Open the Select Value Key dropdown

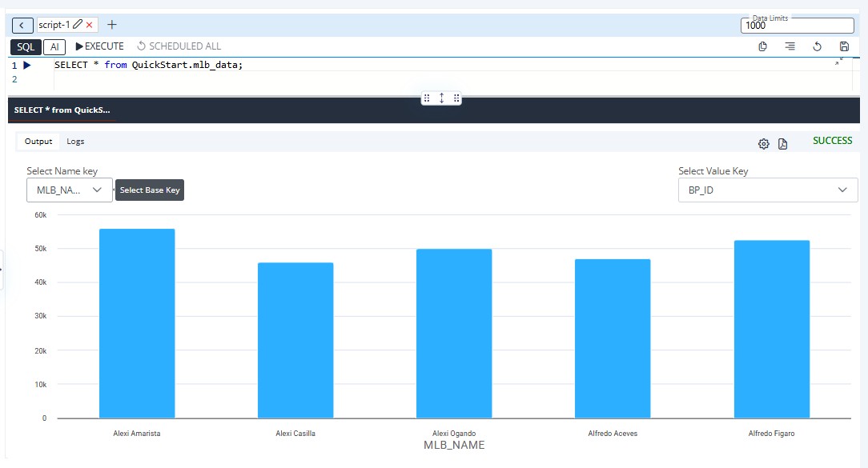click(x=767, y=190)
